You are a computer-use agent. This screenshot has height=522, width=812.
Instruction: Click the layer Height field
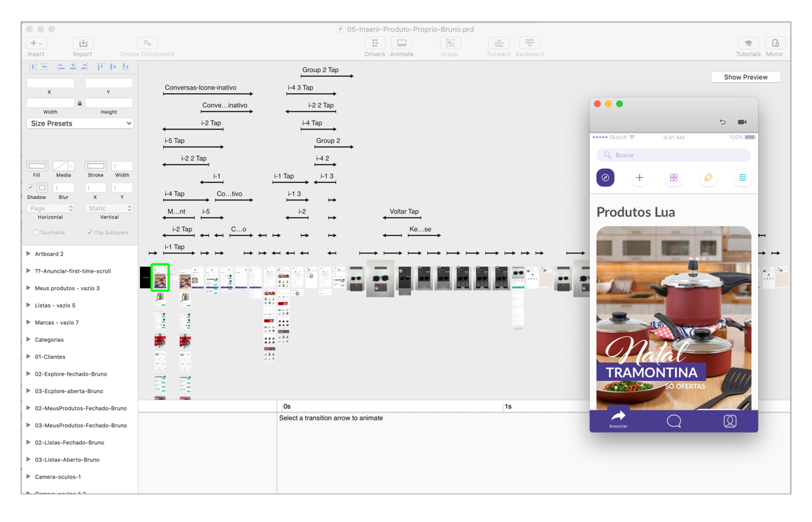click(x=108, y=103)
